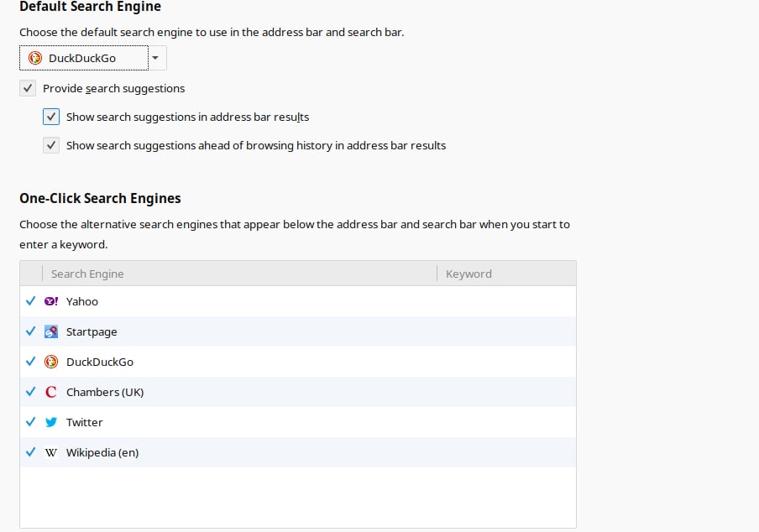Viewport: 759px width, 532px height.
Task: Click the Keyword column header
Action: coord(507,274)
